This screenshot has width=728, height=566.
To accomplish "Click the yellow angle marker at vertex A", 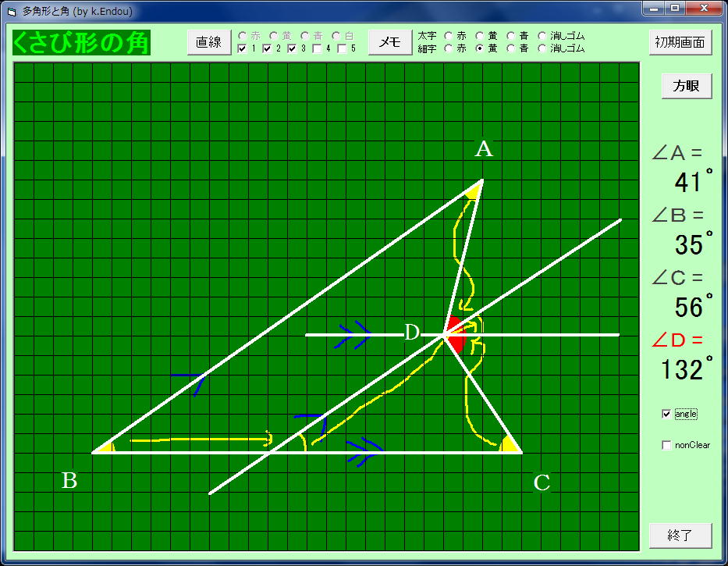I will [x=474, y=191].
